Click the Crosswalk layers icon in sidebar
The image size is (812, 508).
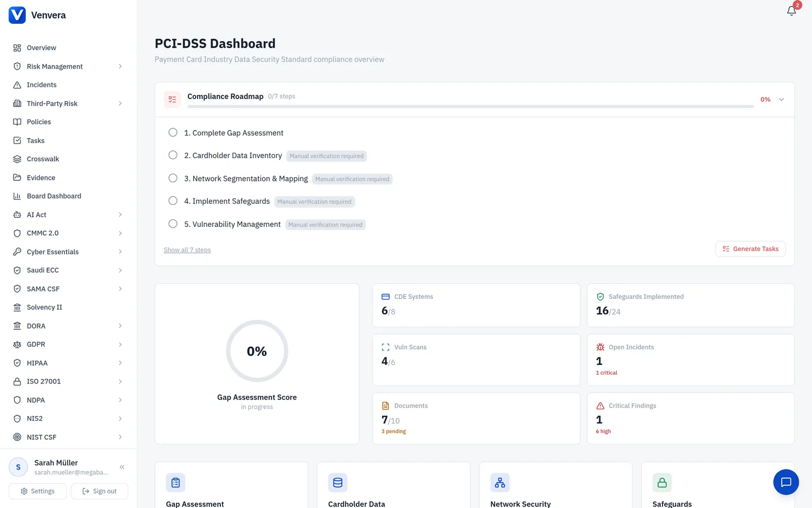[17, 159]
